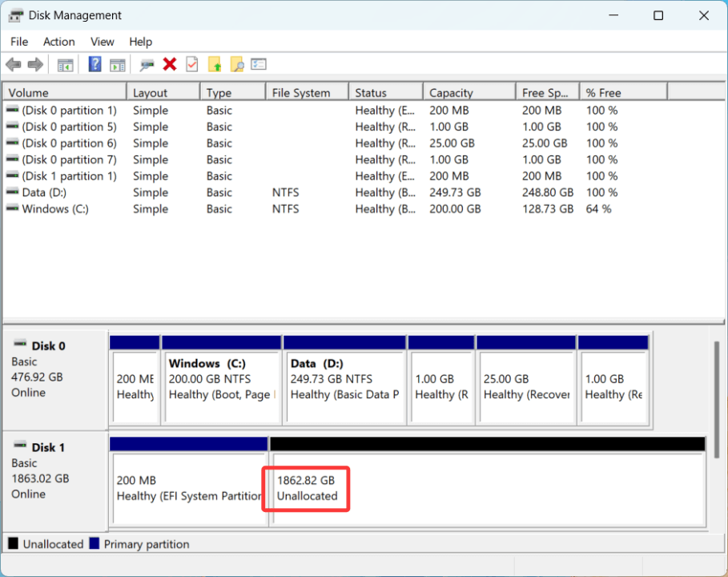Click the folder with up arrow toolbar icon
The width and height of the screenshot is (728, 577).
[214, 64]
